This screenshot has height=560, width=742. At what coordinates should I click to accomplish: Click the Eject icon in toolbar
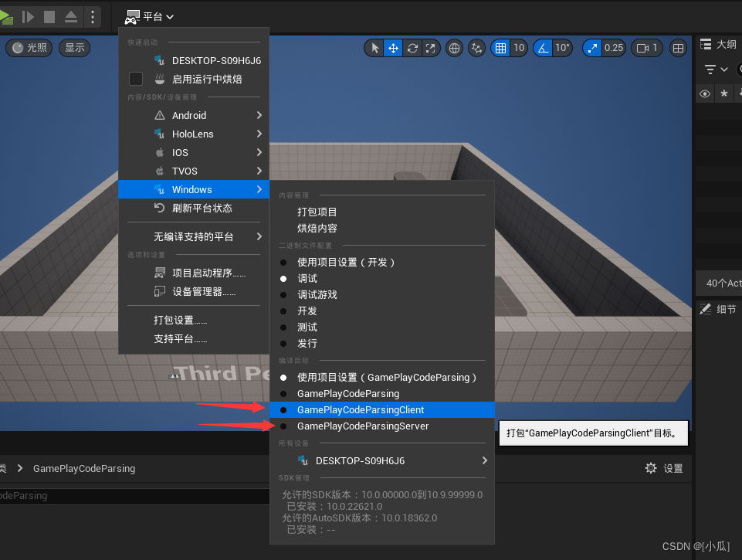tap(71, 17)
